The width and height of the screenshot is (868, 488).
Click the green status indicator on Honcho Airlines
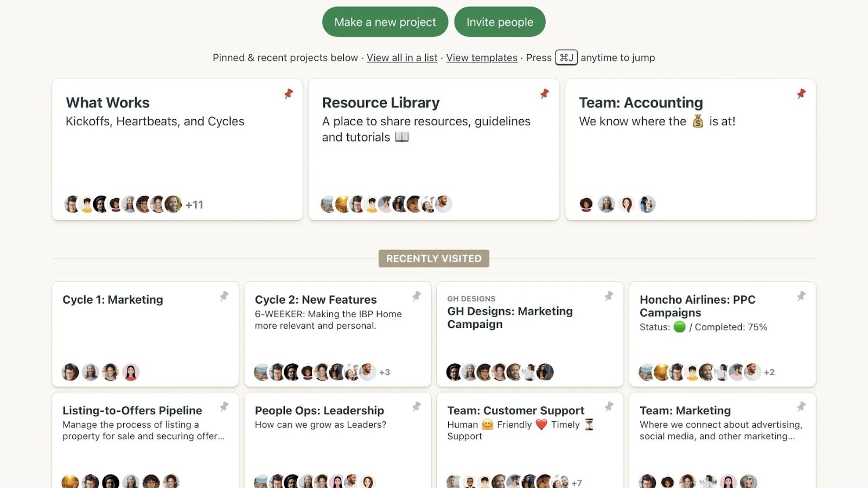[x=681, y=327]
